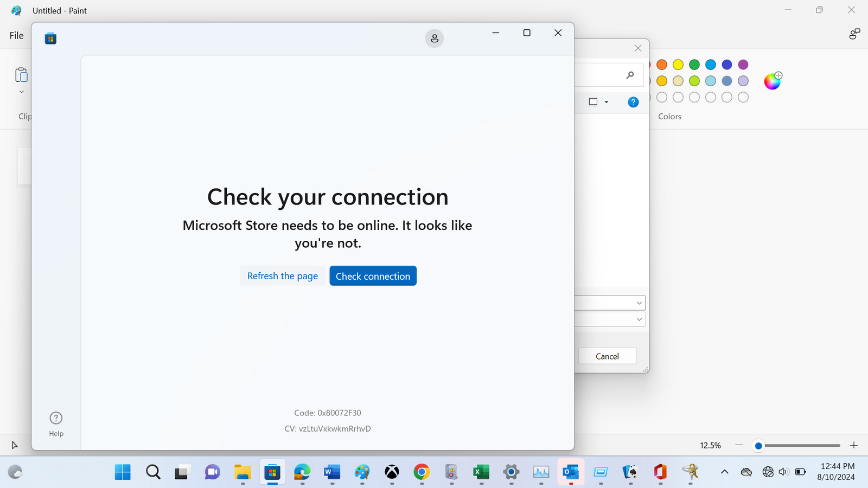Open the view layout dropdown arrow
This screenshot has height=488, width=868.
[607, 102]
